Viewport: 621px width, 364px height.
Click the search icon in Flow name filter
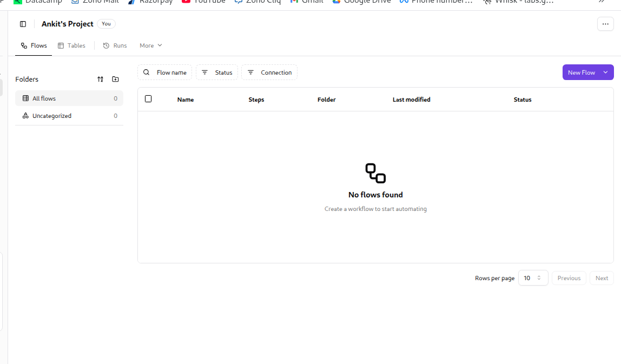point(147,72)
